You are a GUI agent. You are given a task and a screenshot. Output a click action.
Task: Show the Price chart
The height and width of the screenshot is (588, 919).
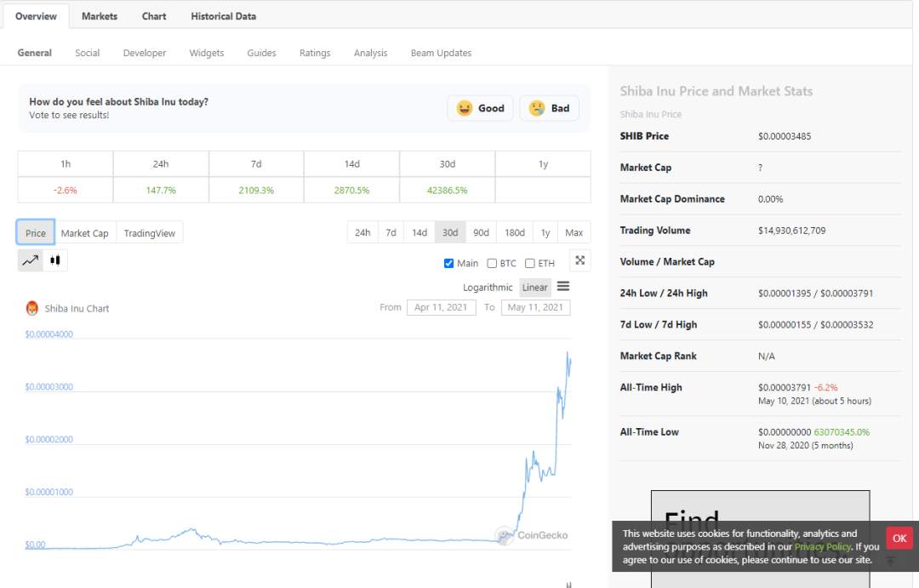[x=35, y=233]
